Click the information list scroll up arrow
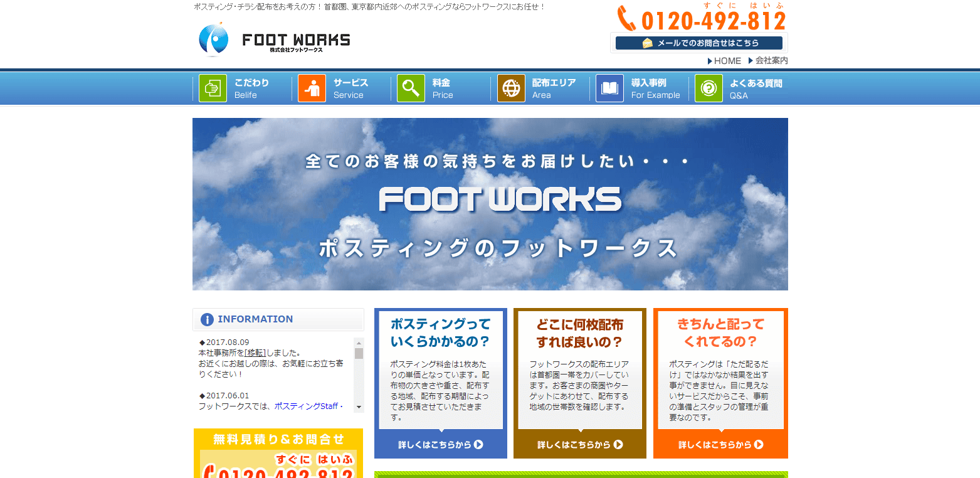Image resolution: width=980 pixels, height=478 pixels. [x=359, y=343]
